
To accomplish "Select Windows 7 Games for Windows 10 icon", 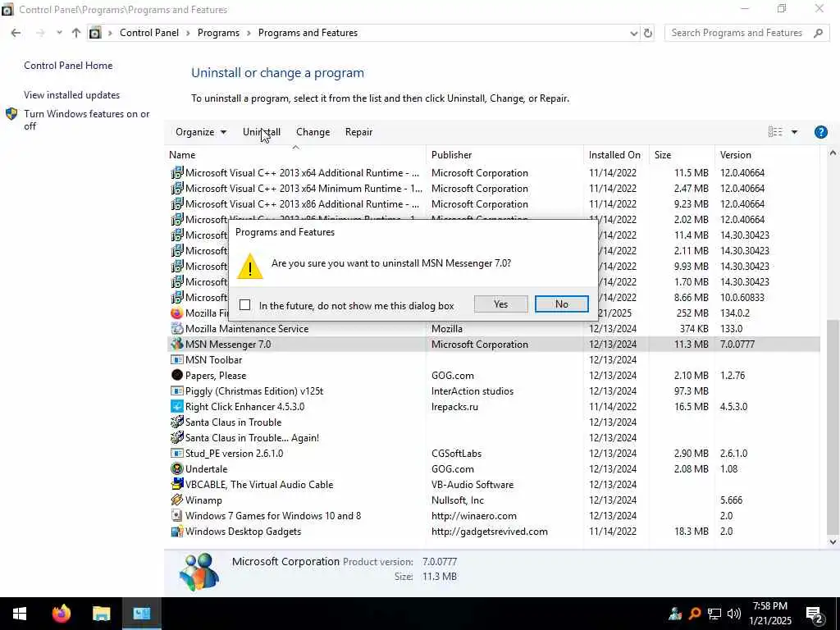I will 177,515.
